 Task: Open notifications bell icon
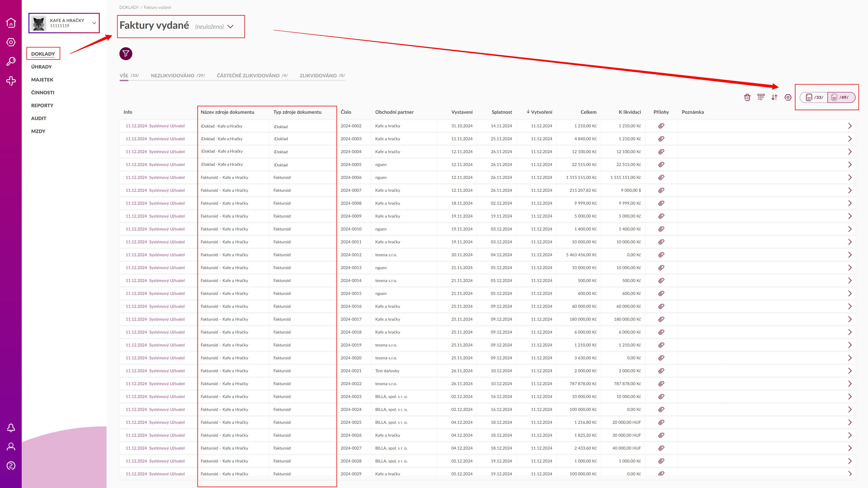11,428
